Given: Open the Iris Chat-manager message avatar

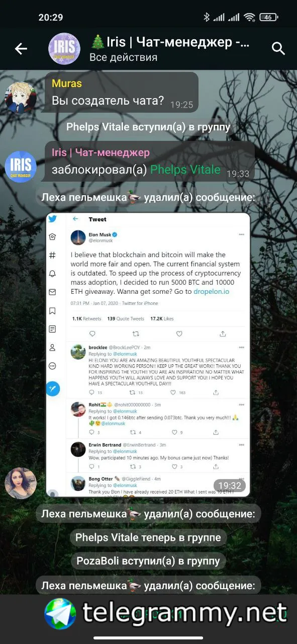Looking at the screenshot, I should click(x=21, y=166).
